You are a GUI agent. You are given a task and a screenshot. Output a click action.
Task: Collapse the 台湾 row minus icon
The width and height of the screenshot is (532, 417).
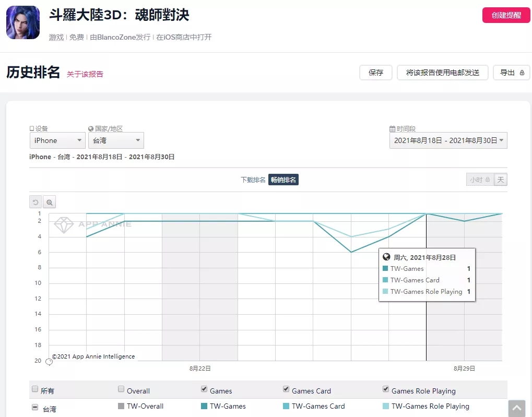pyautogui.click(x=35, y=407)
